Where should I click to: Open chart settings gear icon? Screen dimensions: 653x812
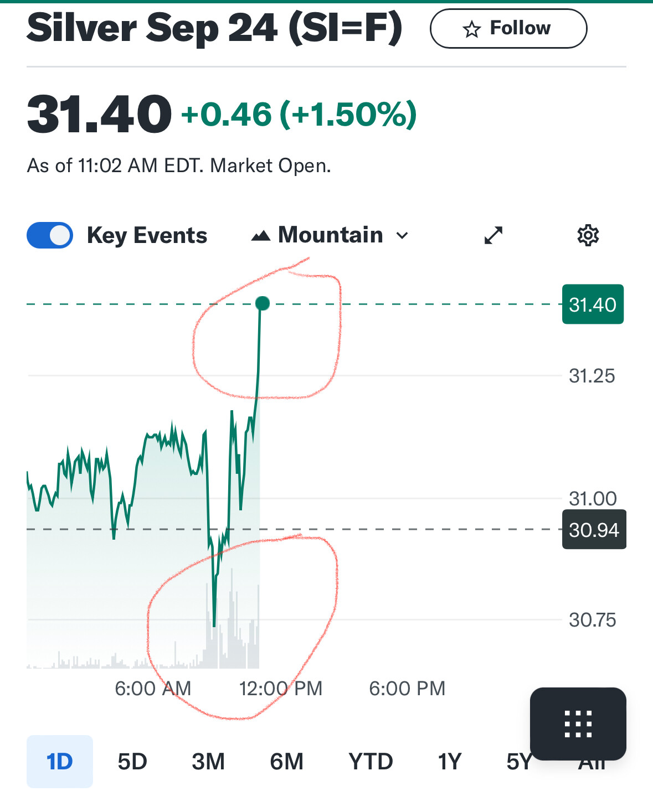pos(588,235)
